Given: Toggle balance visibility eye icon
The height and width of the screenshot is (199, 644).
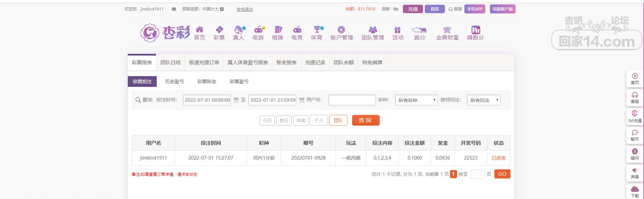Looking at the screenshot, I should [395, 9].
